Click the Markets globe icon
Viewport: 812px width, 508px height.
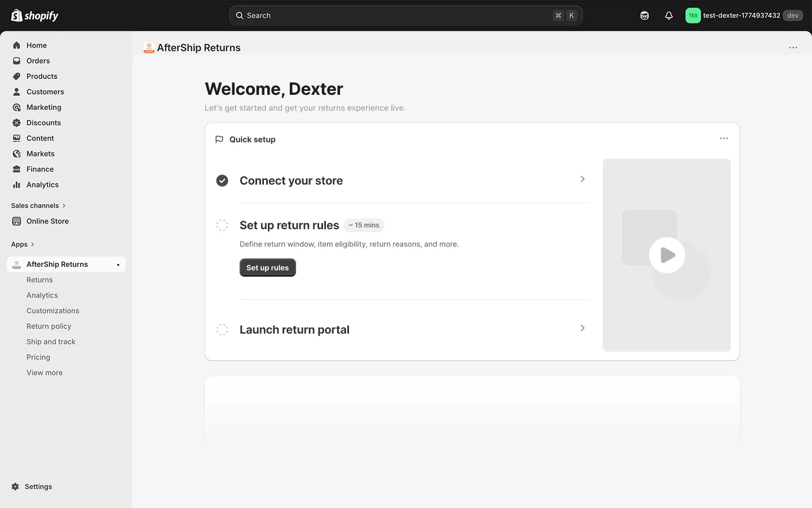click(x=17, y=154)
